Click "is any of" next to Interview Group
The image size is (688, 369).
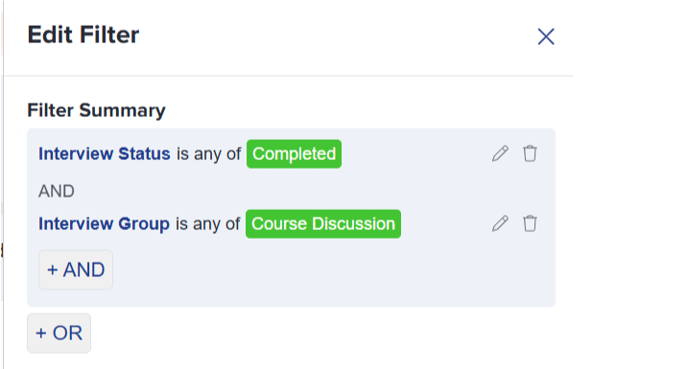(x=208, y=224)
